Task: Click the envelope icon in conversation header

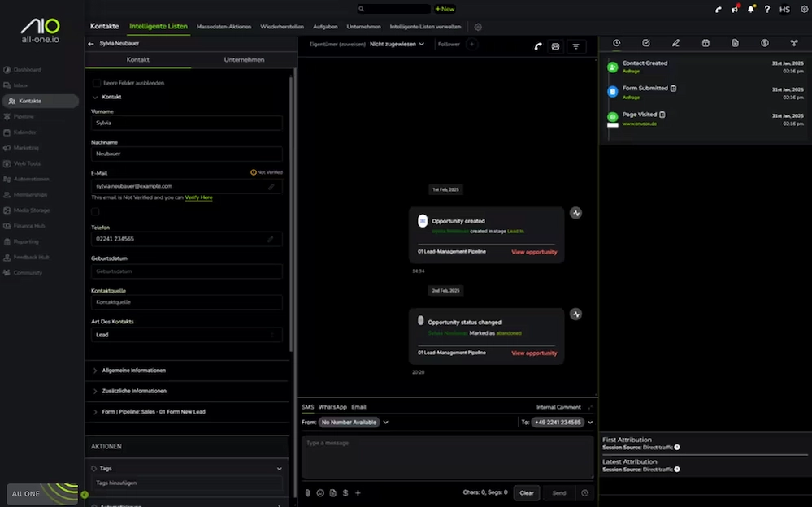Action: (x=555, y=46)
